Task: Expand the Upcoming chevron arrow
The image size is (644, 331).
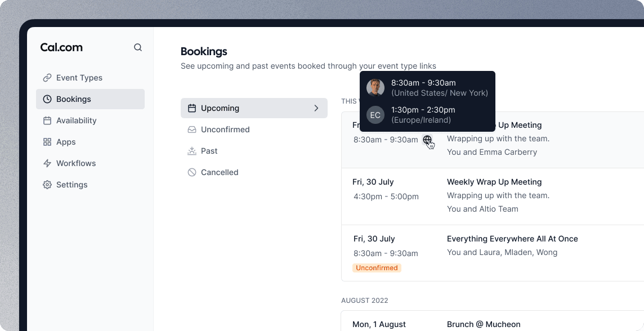Action: (x=316, y=108)
